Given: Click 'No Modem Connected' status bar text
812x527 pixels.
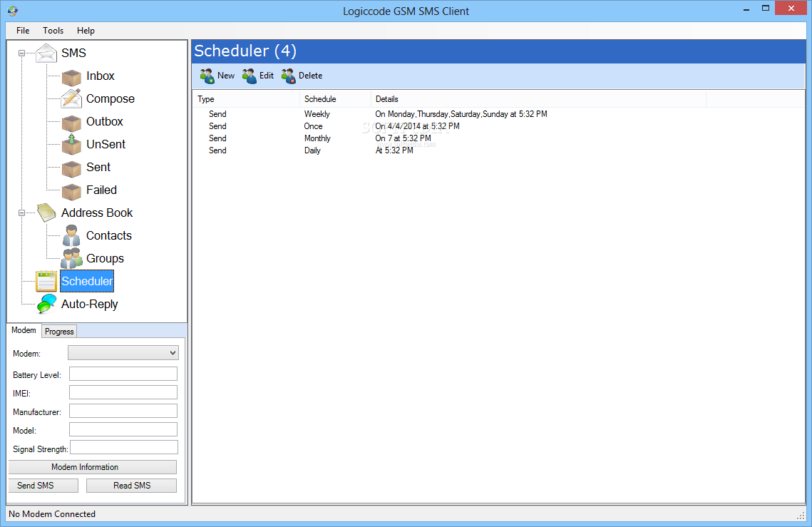Looking at the screenshot, I should tap(52, 514).
